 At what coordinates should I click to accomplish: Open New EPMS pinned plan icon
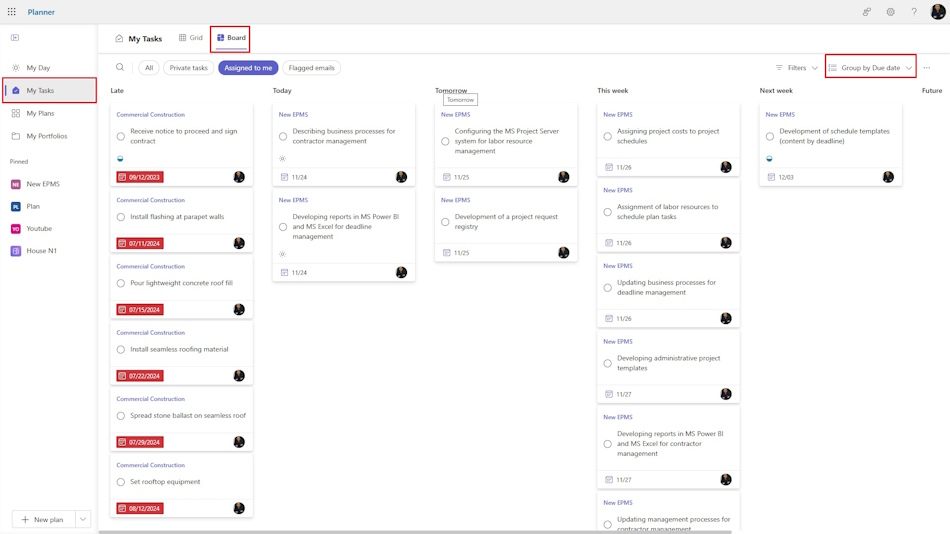pos(16,184)
